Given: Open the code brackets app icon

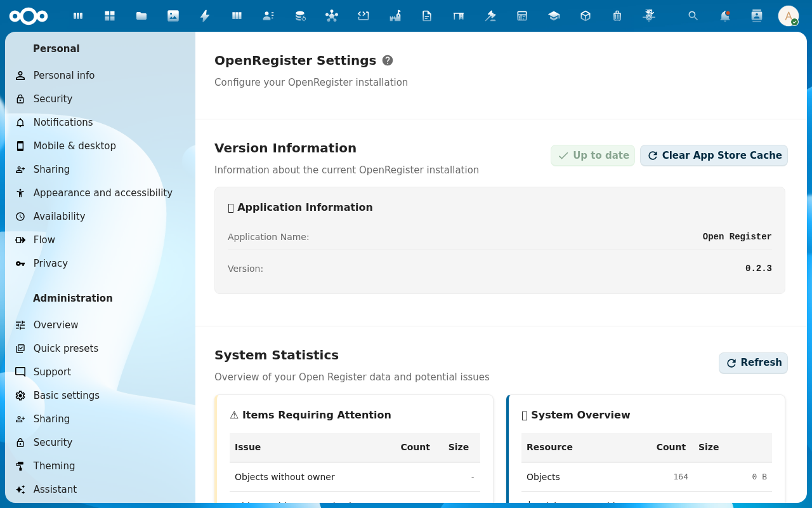Looking at the screenshot, I should [363, 16].
